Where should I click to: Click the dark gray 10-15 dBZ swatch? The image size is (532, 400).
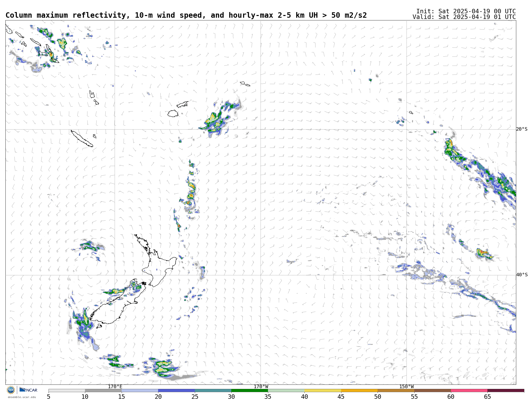[103, 391]
